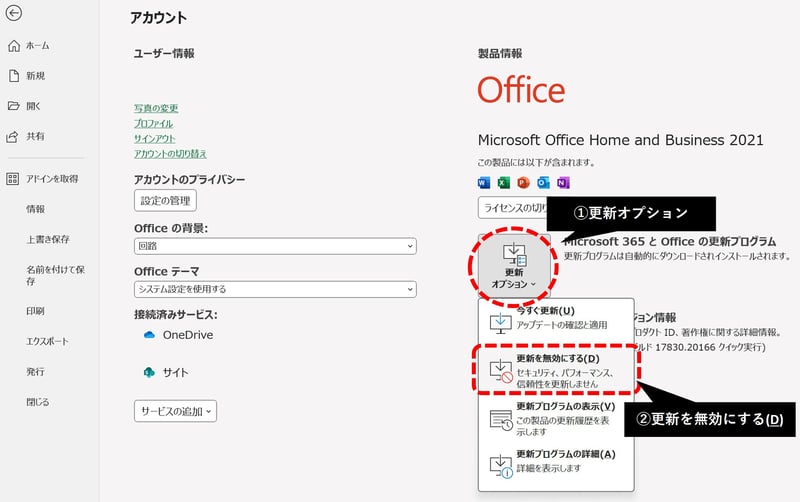This screenshot has height=502, width=800.
Task: Click the 設定の管理 button
Action: point(165,200)
